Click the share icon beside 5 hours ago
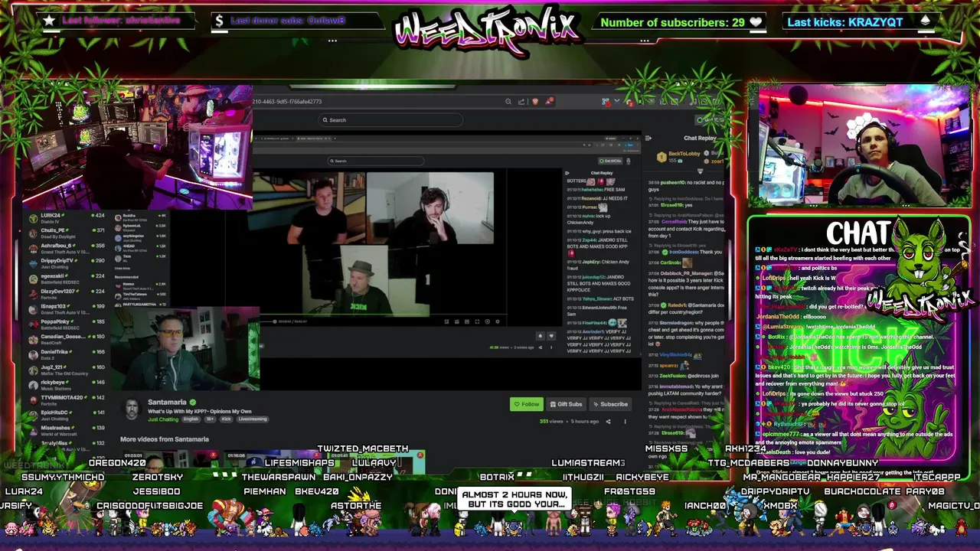The image size is (980, 551). (x=608, y=421)
